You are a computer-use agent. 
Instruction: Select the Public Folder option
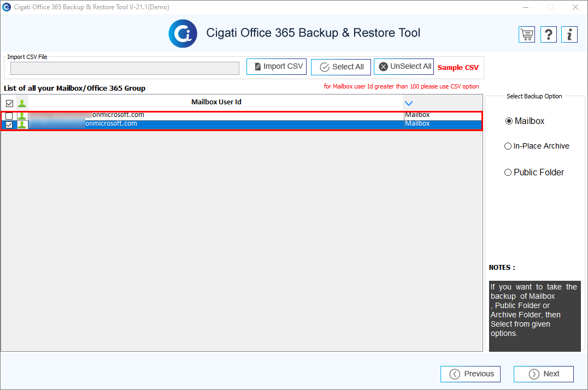click(534, 173)
